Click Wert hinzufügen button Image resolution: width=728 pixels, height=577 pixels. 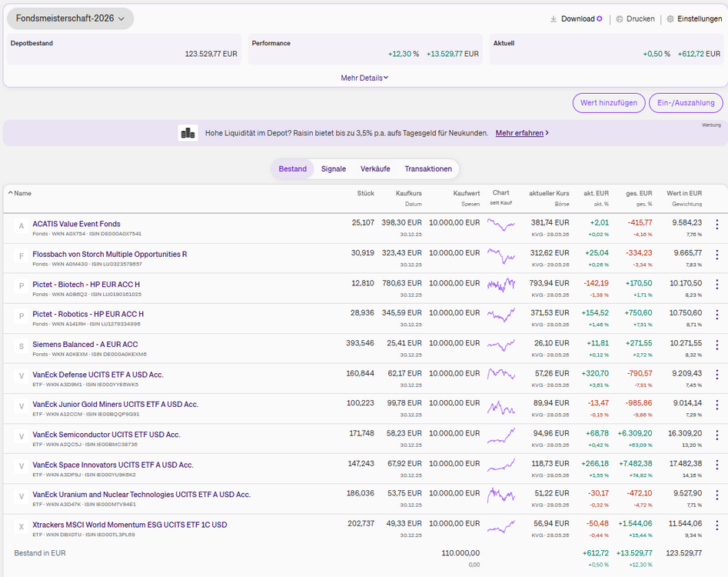(609, 102)
